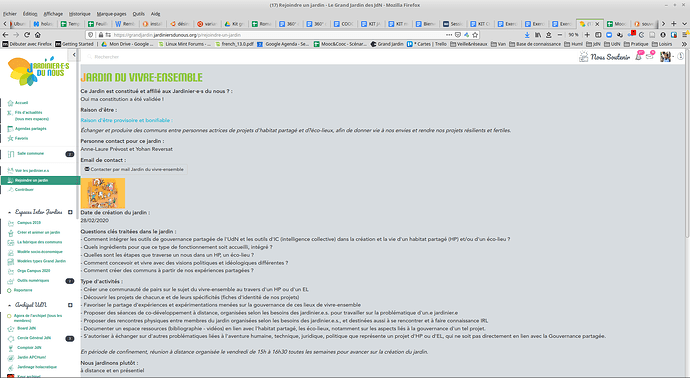Open the messages envelope icon

[650, 56]
